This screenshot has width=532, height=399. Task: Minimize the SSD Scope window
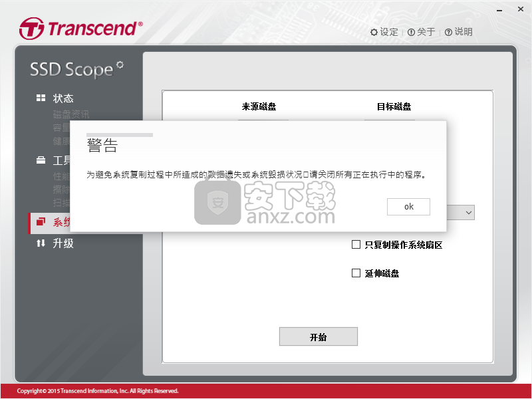[x=499, y=10]
